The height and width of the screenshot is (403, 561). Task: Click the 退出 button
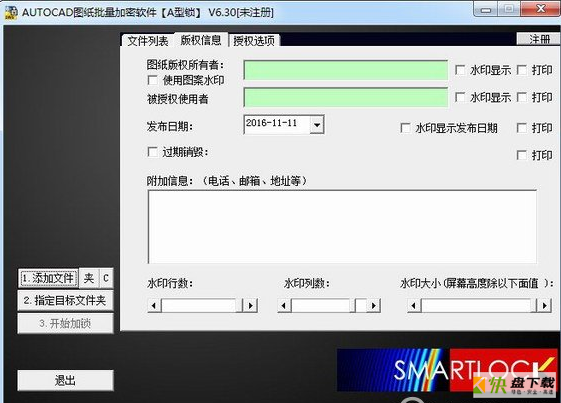pyautogui.click(x=65, y=380)
